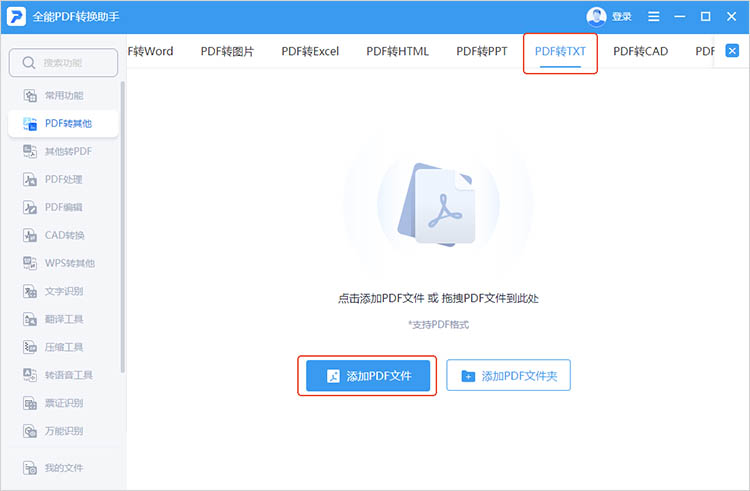Select the PDF编辑 sidebar icon
Viewport: 750px width, 491px height.
[30, 207]
